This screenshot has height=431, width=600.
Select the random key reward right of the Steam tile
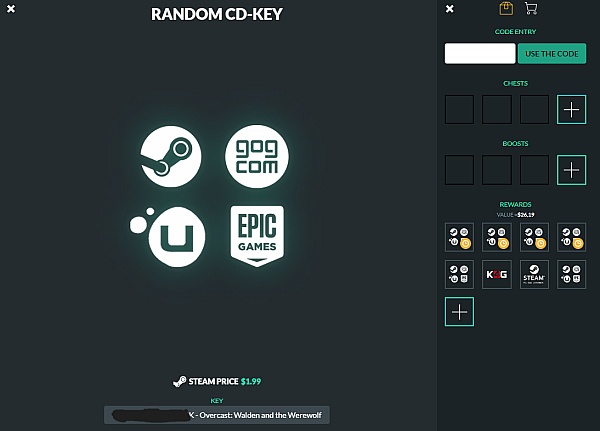point(571,274)
